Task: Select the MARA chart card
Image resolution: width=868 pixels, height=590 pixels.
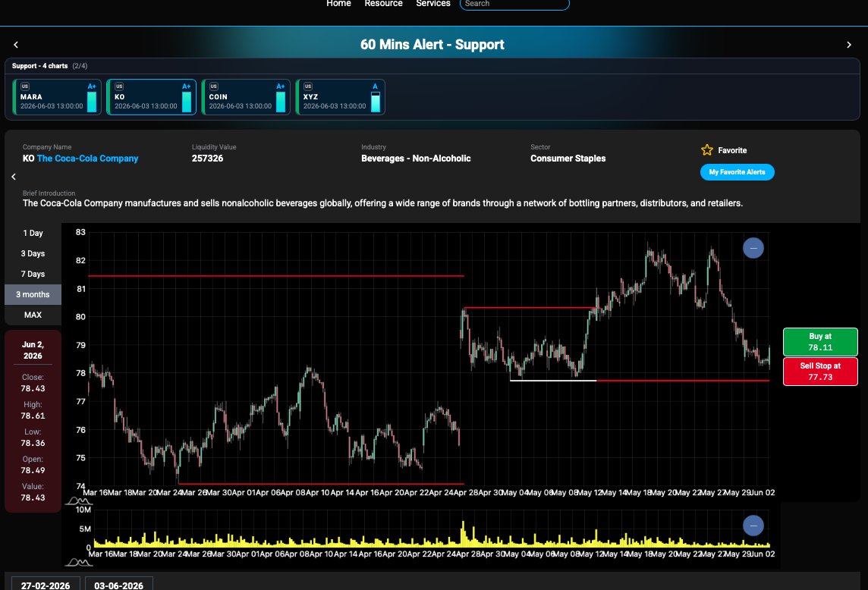Action: point(57,97)
